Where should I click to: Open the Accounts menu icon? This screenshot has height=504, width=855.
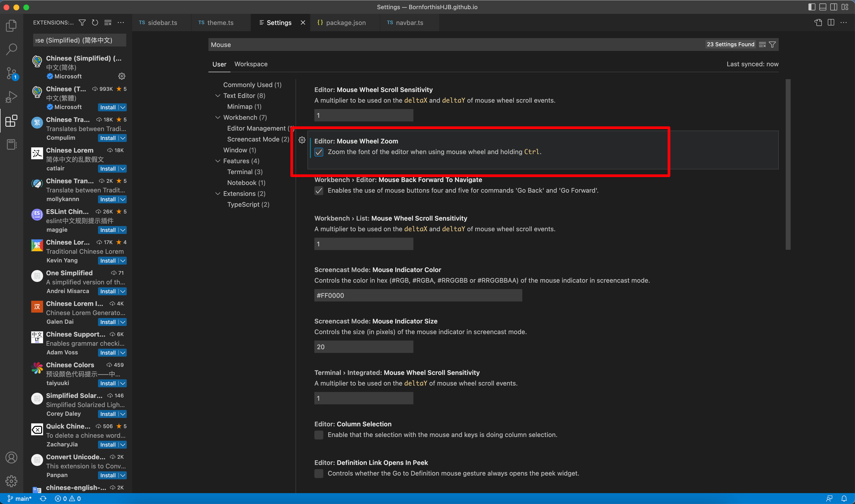[11, 458]
